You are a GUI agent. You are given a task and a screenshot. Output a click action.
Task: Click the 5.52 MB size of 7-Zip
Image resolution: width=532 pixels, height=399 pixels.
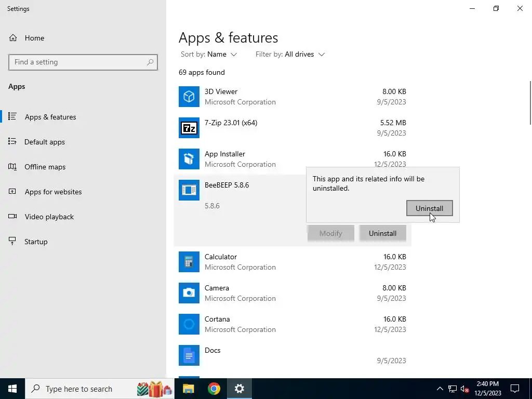tap(393, 123)
